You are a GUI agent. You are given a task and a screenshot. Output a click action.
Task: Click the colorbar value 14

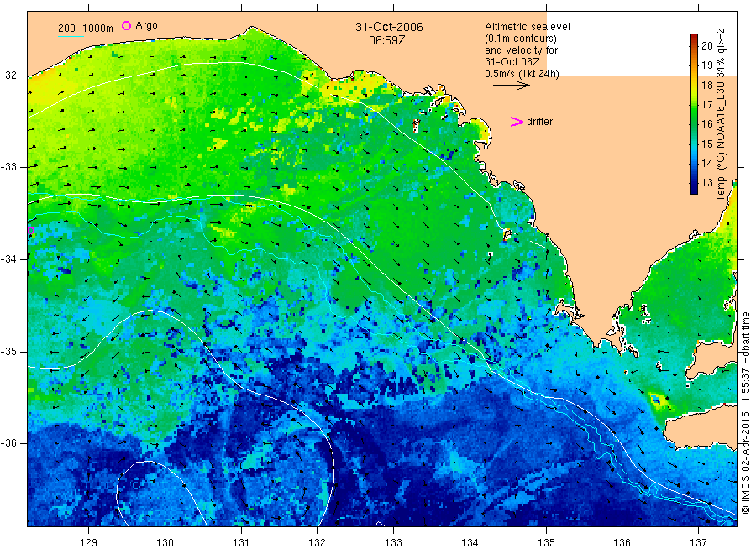706,164
